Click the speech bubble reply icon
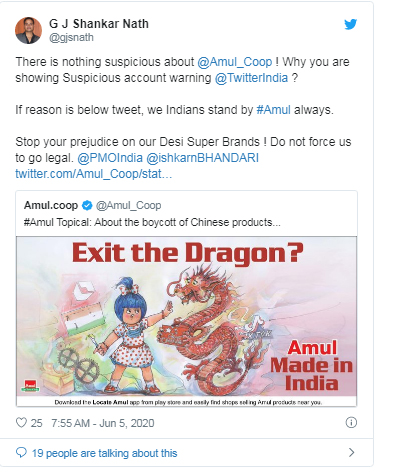Screen dimensions: 398x473 point(21,452)
